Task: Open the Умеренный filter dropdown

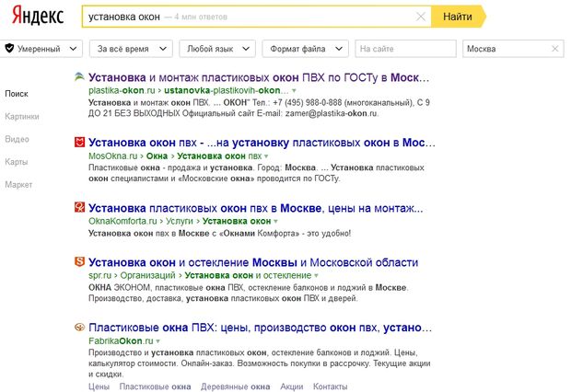Action: pos(41,49)
